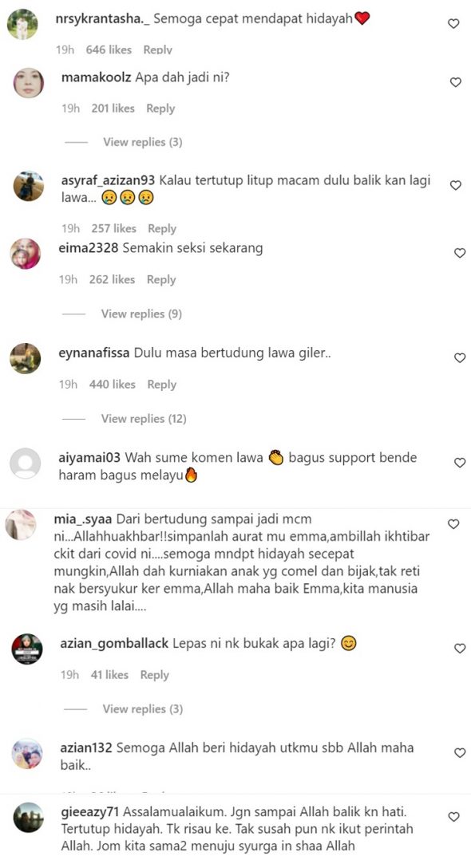Open aiyamai03 default avatar

(x=26, y=464)
